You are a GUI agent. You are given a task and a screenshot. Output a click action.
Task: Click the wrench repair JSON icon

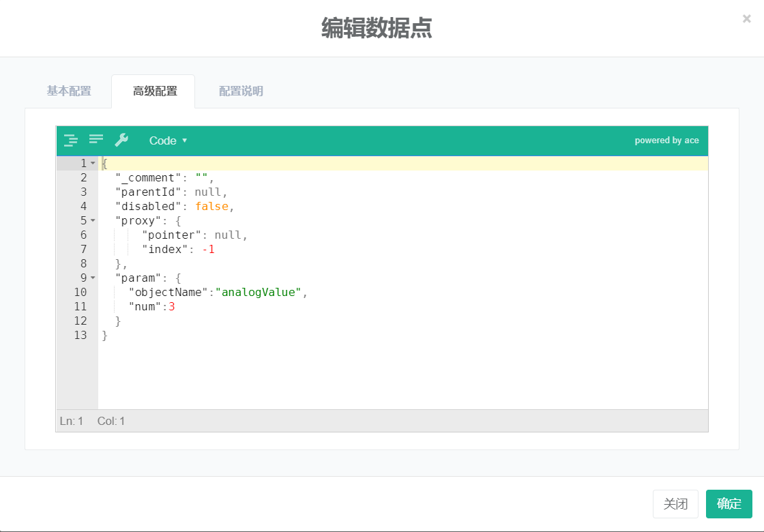121,140
